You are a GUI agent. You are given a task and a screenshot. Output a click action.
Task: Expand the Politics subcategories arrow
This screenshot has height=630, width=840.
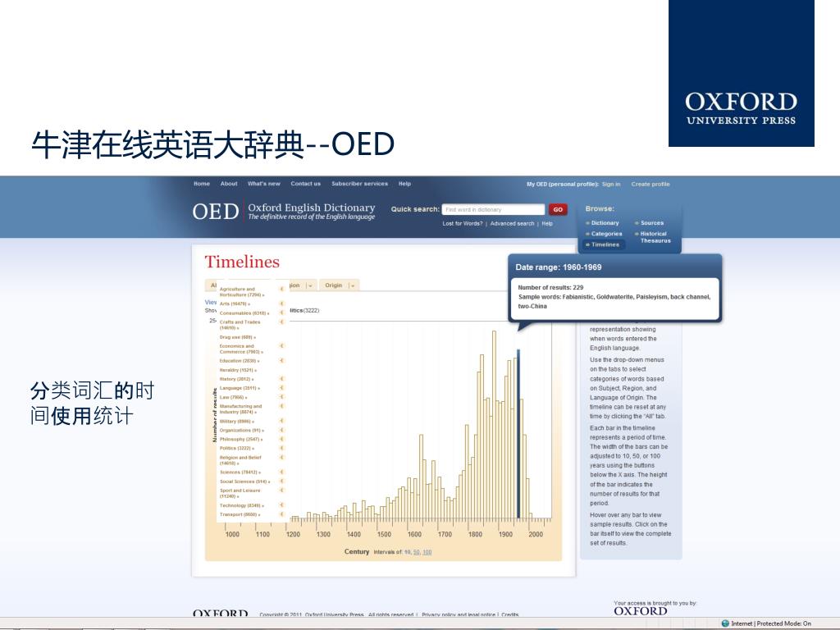tap(282, 448)
